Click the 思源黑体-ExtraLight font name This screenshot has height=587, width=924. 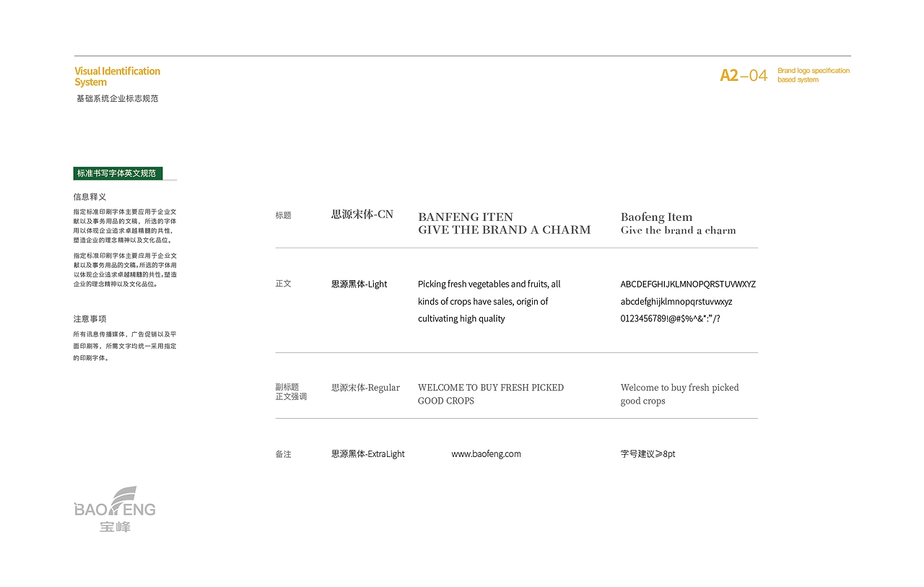(367, 454)
